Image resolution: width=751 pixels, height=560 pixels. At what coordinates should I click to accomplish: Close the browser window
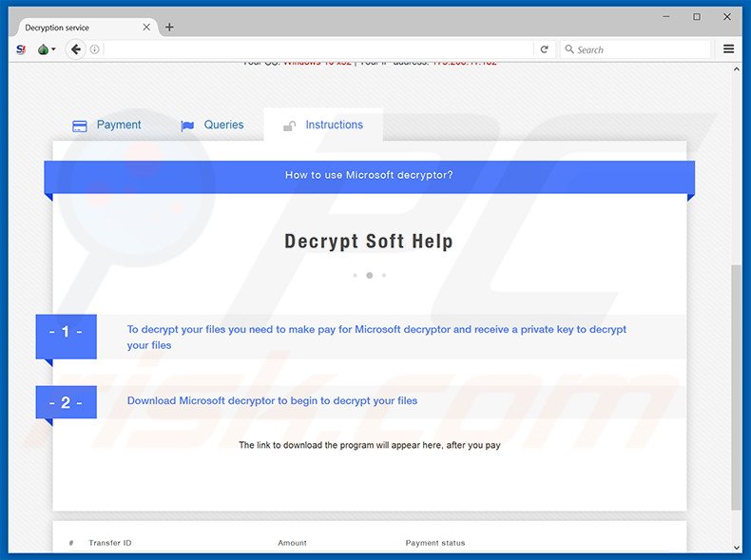[727, 17]
